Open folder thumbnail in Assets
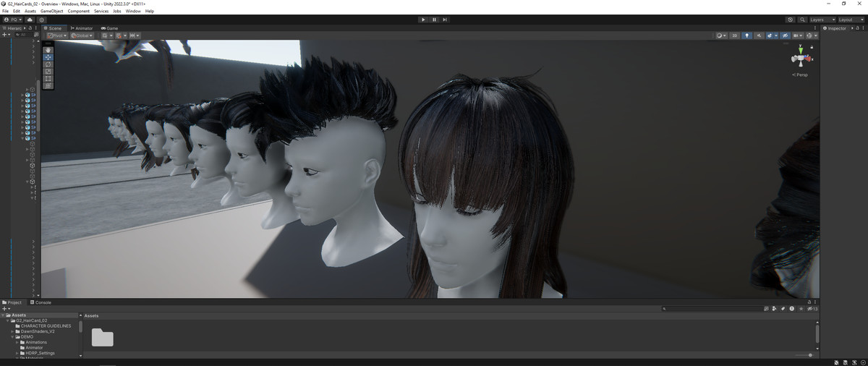Viewport: 868px width, 366px height. tap(102, 338)
